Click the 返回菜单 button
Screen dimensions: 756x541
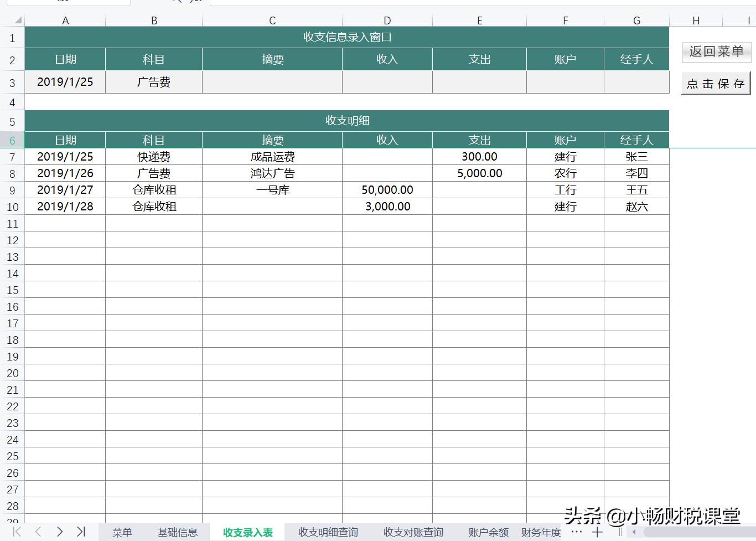click(716, 53)
